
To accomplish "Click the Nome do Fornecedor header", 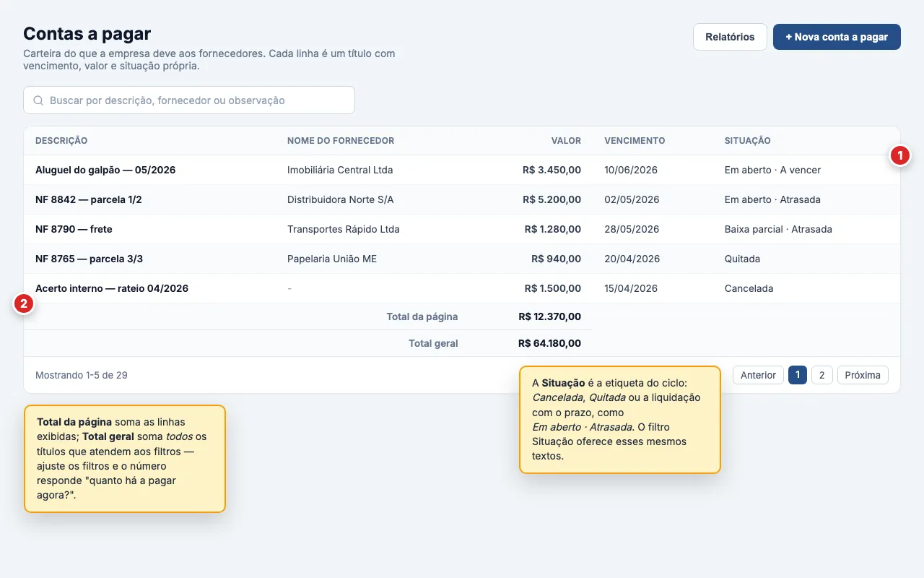I will (341, 141).
